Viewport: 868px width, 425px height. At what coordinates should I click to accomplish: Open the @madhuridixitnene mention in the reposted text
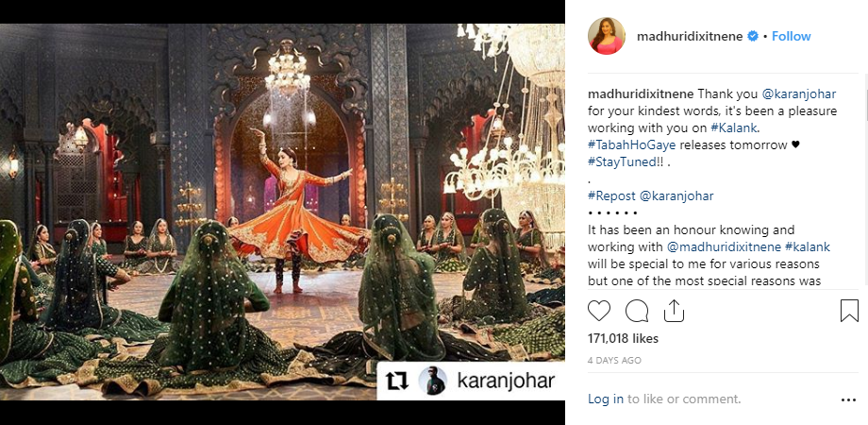click(x=724, y=246)
